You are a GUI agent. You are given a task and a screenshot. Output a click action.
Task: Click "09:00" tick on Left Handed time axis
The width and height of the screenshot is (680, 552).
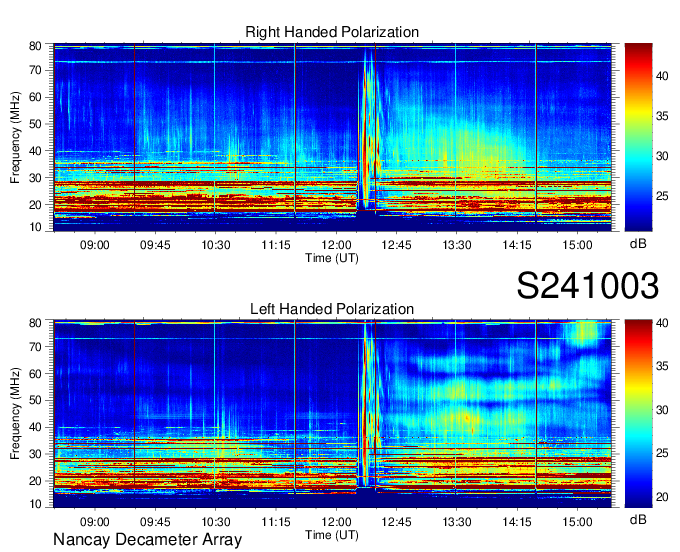click(95, 522)
